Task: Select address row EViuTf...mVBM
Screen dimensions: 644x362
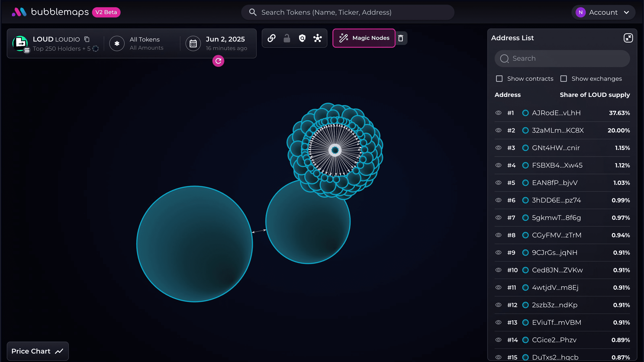Action: 562,323
